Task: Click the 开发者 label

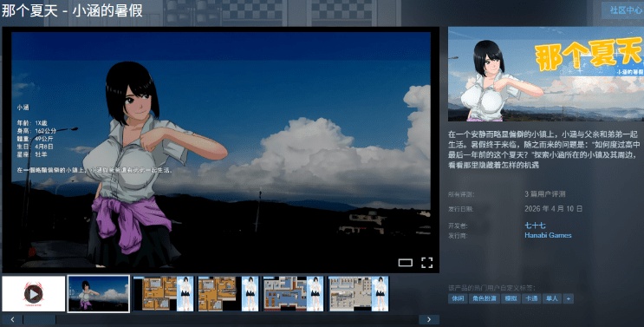Action: 458,226
